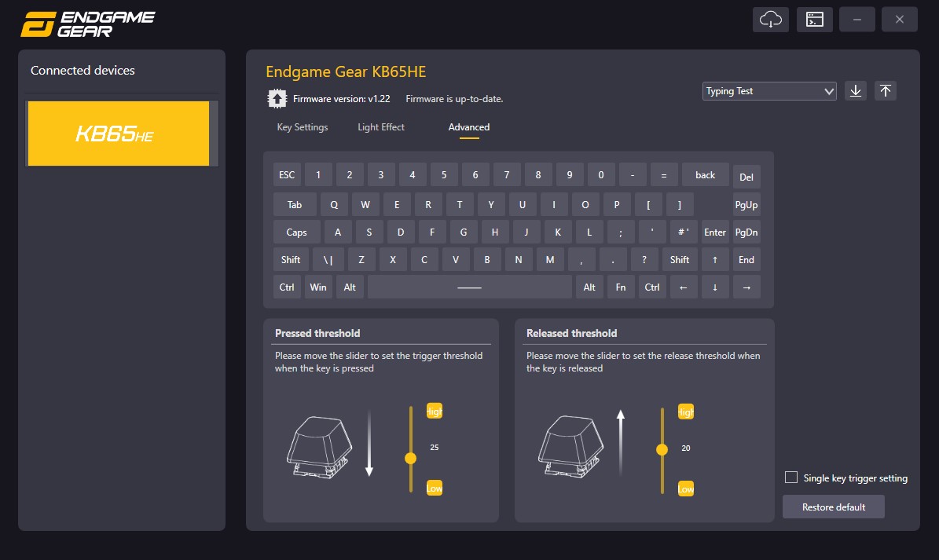Select the #' key on virtual keyboard
The image size is (939, 560).
pyautogui.click(x=684, y=232)
